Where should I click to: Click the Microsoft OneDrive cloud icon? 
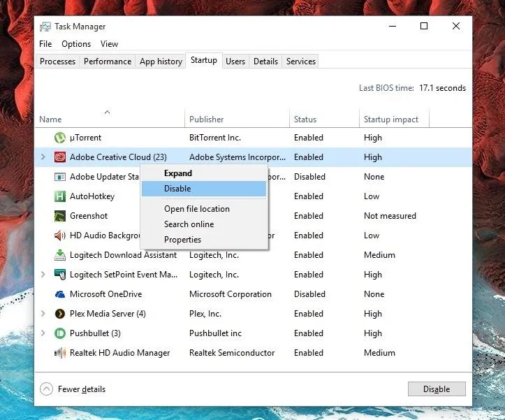coord(60,294)
